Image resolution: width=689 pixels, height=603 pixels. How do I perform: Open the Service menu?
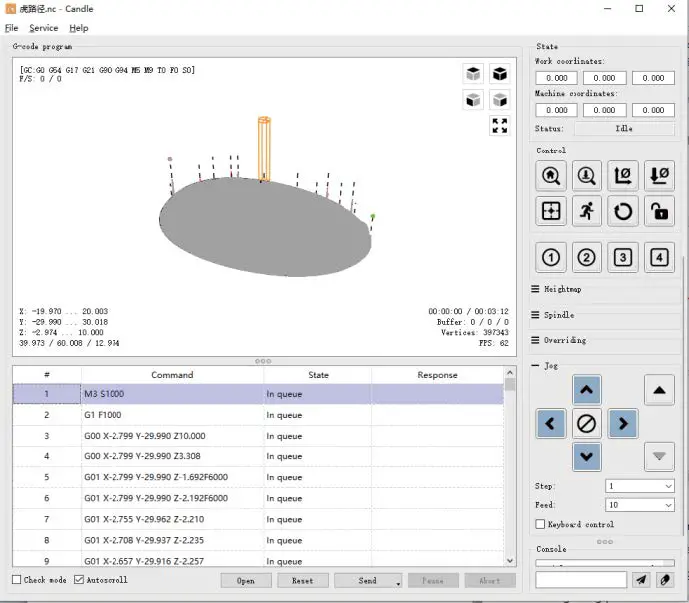43,28
